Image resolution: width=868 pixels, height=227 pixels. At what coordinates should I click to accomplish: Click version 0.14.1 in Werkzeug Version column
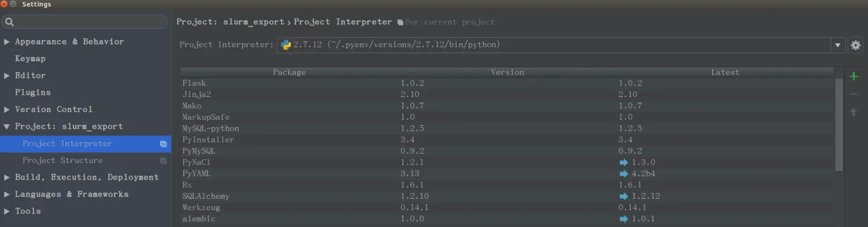[x=414, y=207]
